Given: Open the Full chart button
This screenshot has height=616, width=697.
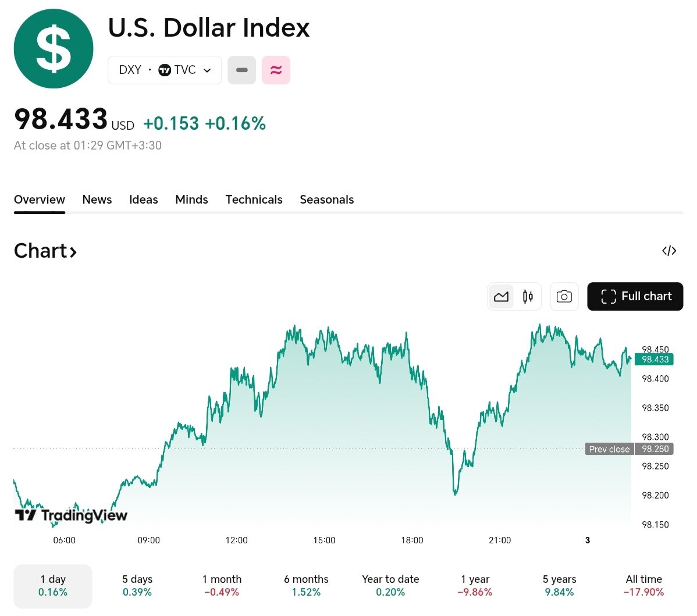Looking at the screenshot, I should tap(635, 297).
